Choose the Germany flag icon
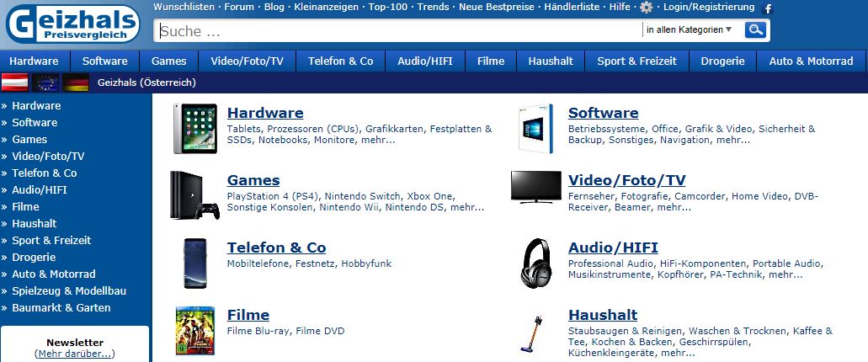 76,83
